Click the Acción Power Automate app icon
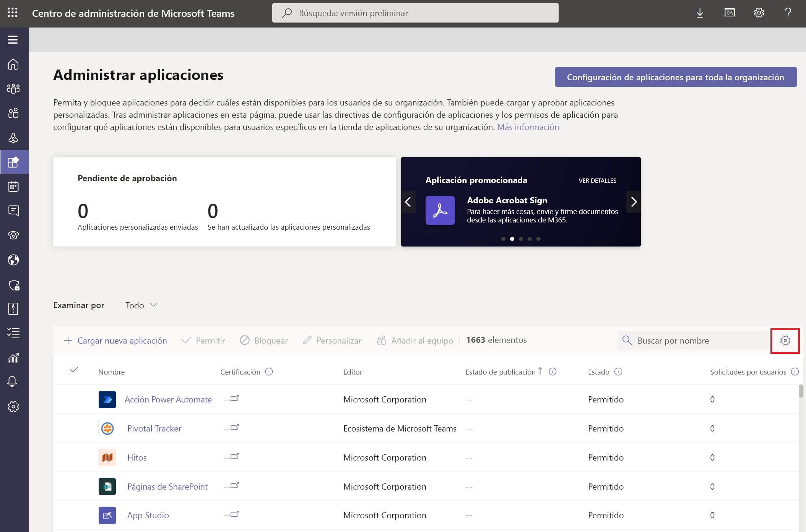Image resolution: width=806 pixels, height=532 pixels. [x=107, y=399]
